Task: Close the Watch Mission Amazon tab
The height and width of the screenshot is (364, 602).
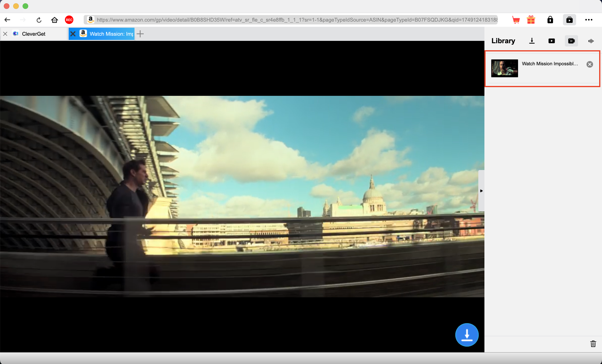Action: pos(73,34)
